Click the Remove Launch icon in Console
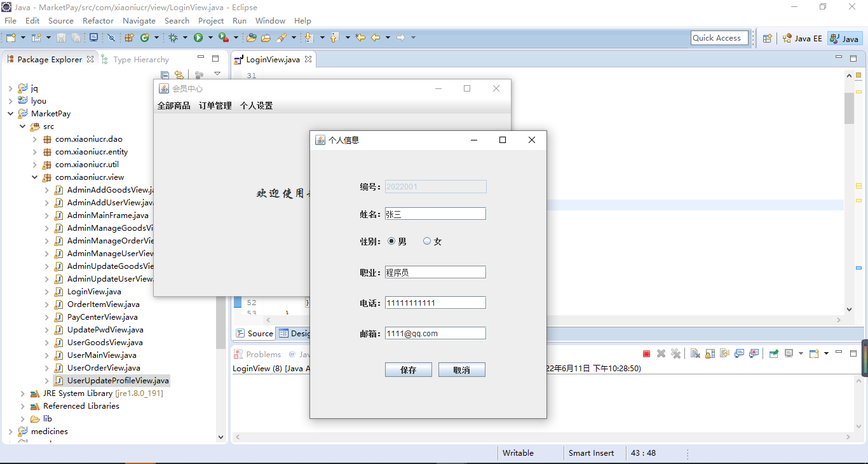Viewport: 868px width, 464px height. pos(661,354)
